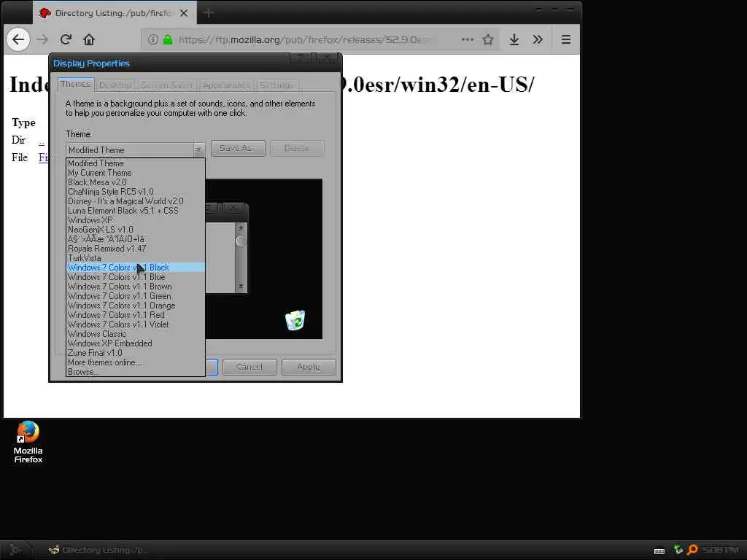
Task: Select NeoGeniX LS v1.0 theme
Action: (x=136, y=230)
